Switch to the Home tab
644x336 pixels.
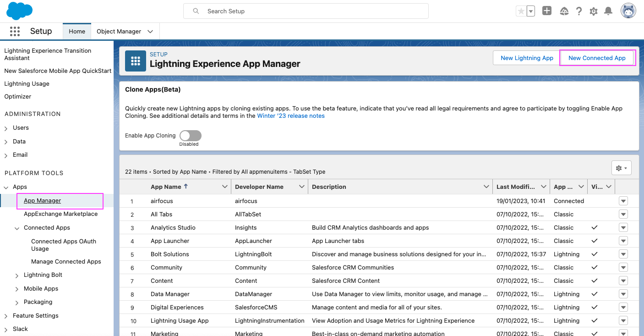pos(77,31)
